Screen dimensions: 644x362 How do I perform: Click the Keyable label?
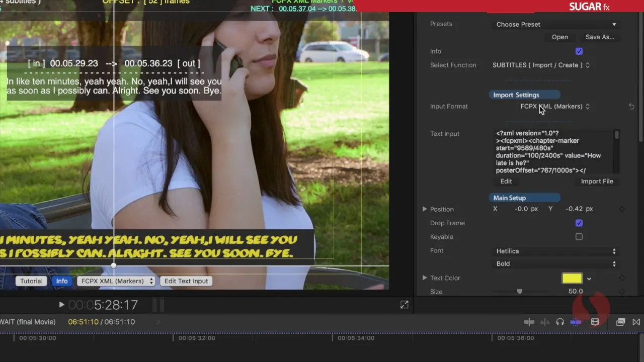coord(442,237)
